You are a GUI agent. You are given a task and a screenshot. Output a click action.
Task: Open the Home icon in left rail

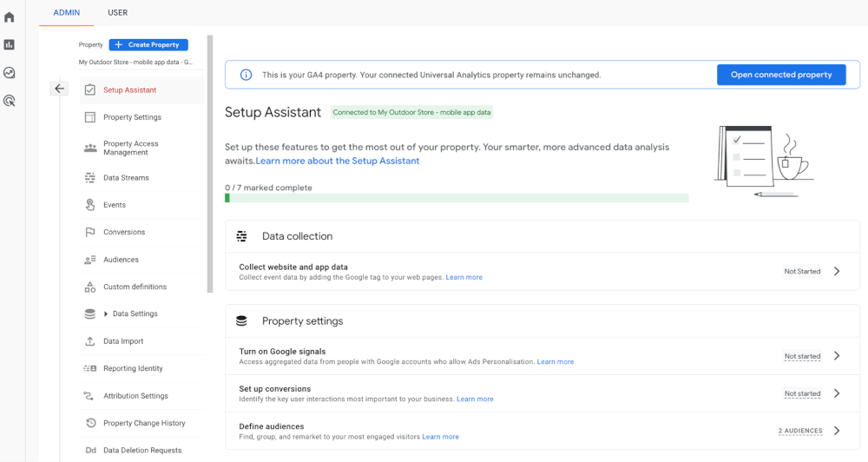(x=10, y=17)
